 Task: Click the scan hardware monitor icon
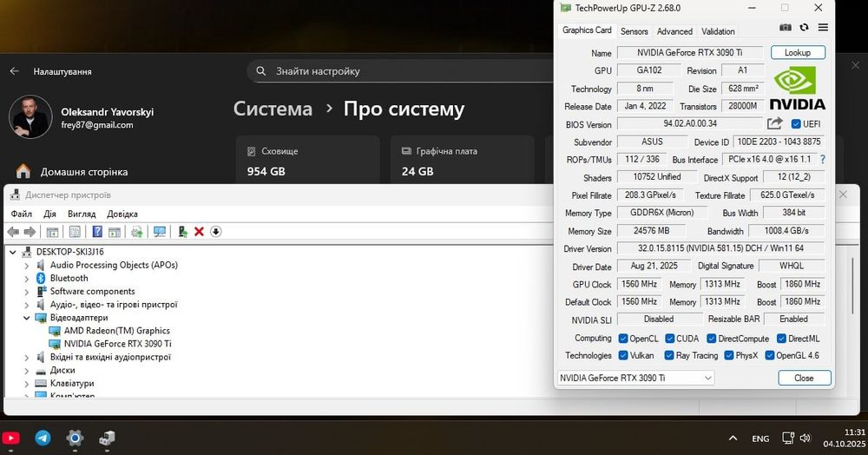[160, 232]
